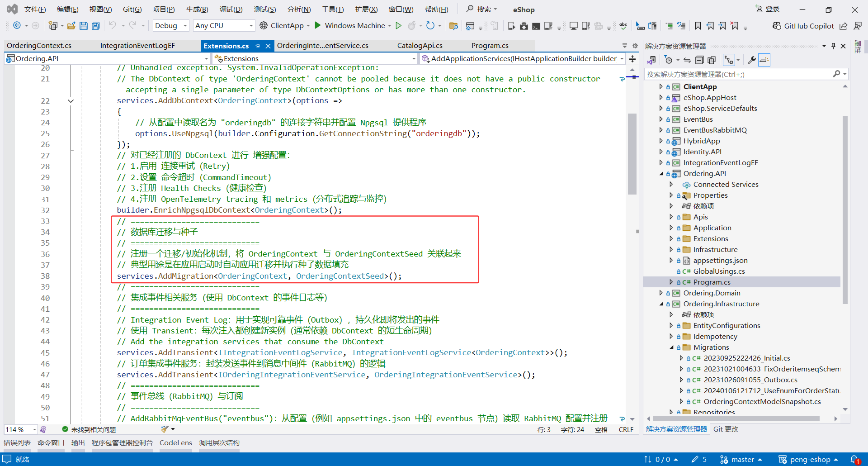Collapse the Ordering.API project node
Viewport: 868px width, 466px height.
pos(661,174)
